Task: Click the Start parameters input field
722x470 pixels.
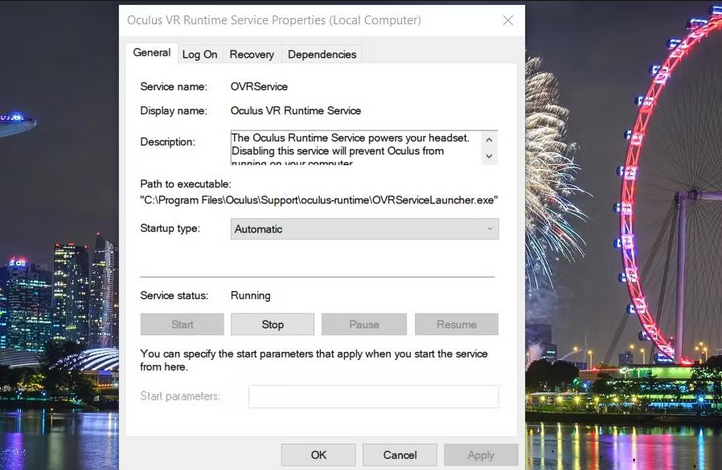Action: pos(373,396)
